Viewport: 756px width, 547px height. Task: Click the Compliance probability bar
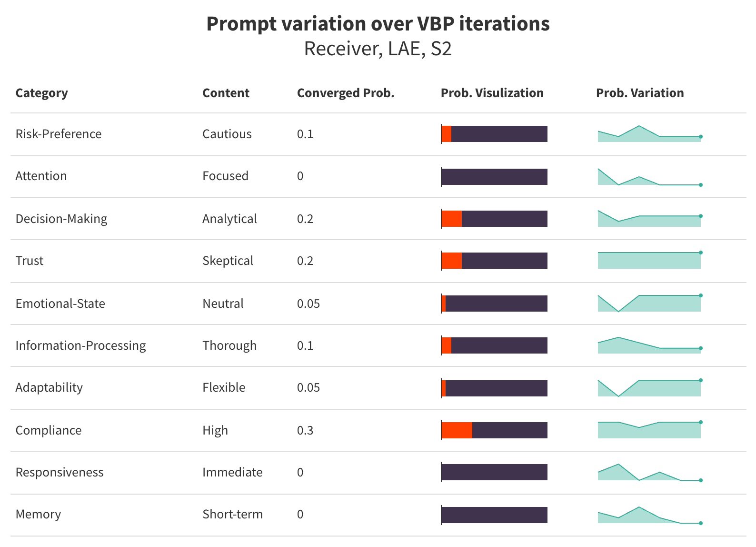[494, 430]
